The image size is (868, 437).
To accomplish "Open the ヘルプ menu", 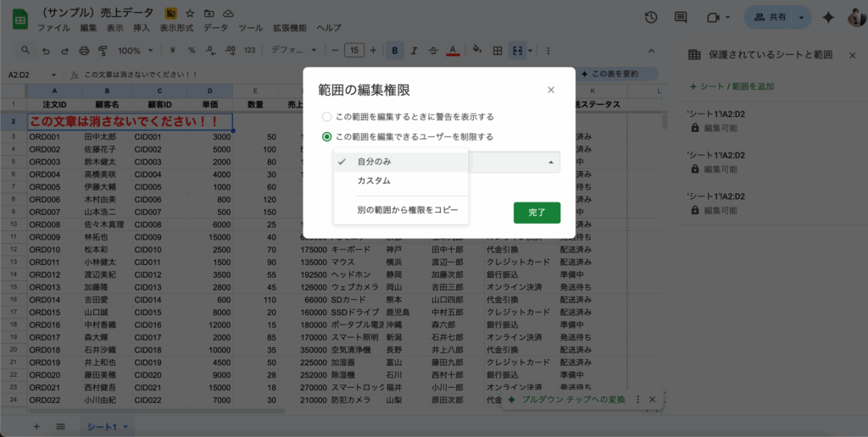I will click(329, 28).
